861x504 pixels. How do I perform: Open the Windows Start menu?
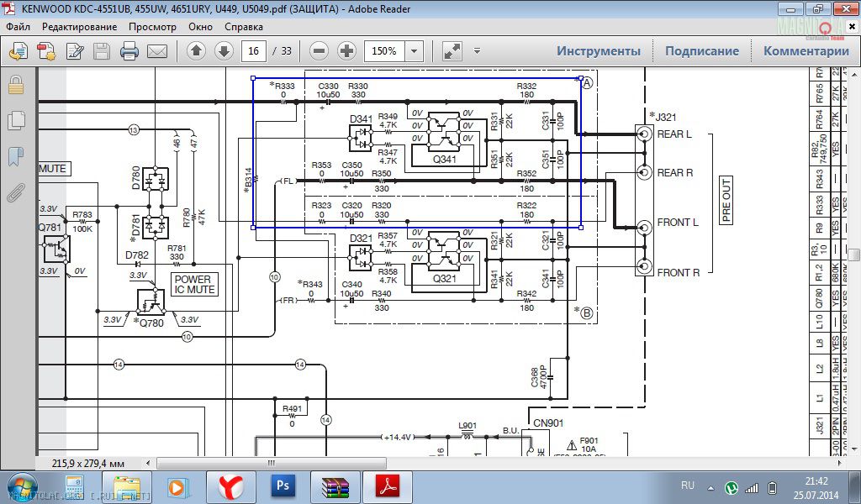click(21, 487)
